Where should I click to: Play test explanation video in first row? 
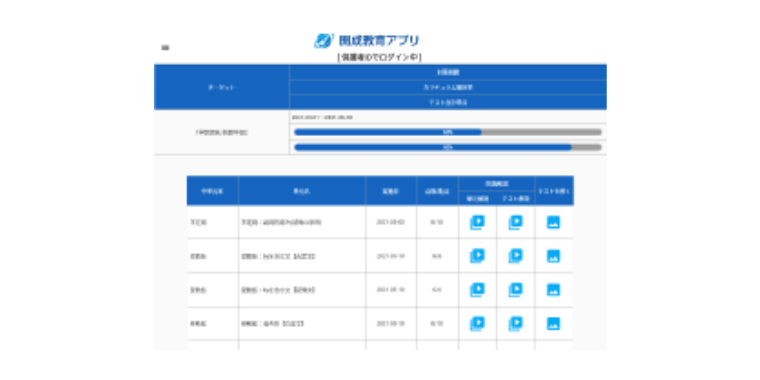516,222
